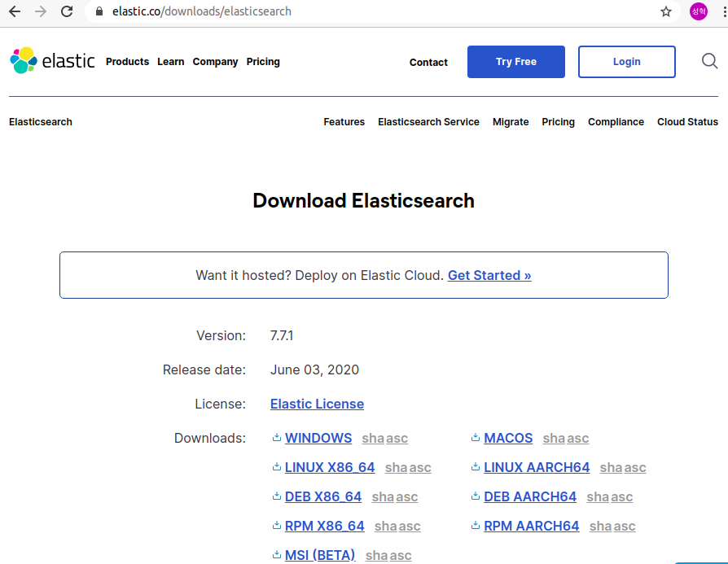Click download icon beside RPM AARCH64

pyautogui.click(x=476, y=525)
